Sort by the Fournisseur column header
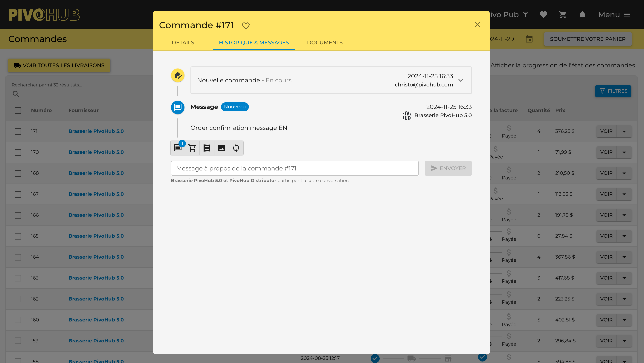The width and height of the screenshot is (644, 363). coord(83,110)
